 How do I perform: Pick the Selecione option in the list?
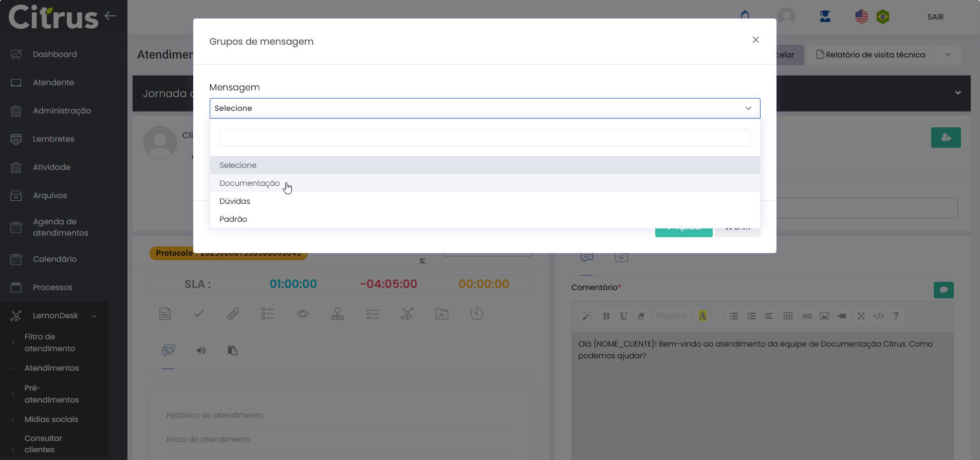click(485, 165)
